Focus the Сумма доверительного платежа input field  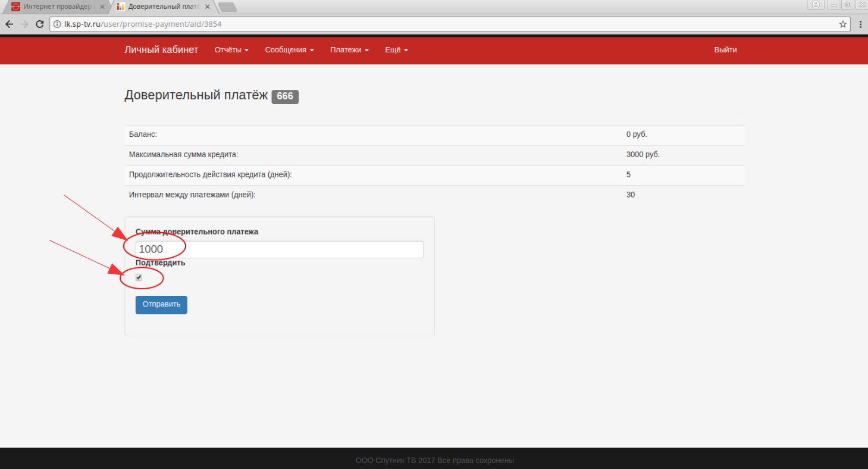coord(280,249)
